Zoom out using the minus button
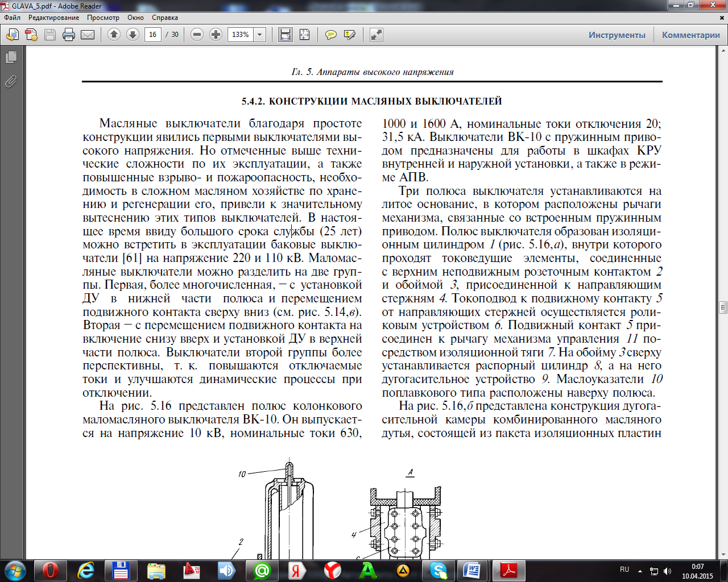 click(x=197, y=35)
